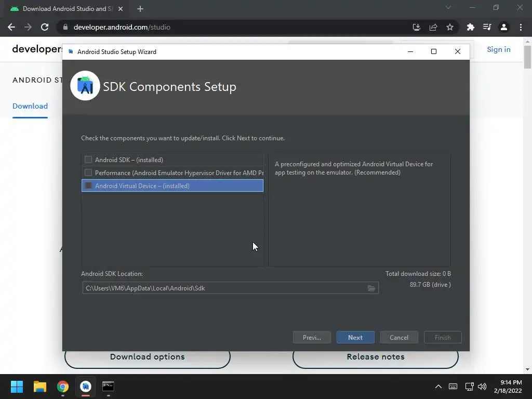Close the Download Android Studio tab
The image size is (532, 399).
(x=121, y=9)
